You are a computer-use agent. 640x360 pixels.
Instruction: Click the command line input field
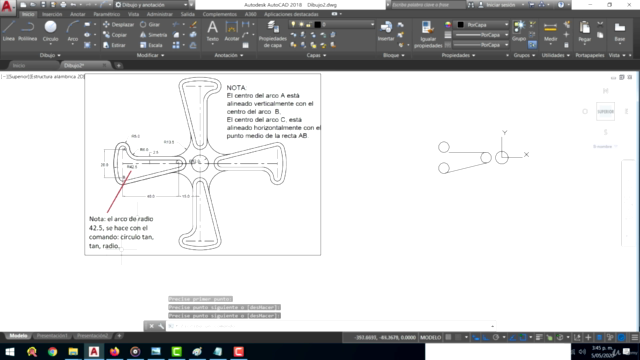tap(331, 326)
